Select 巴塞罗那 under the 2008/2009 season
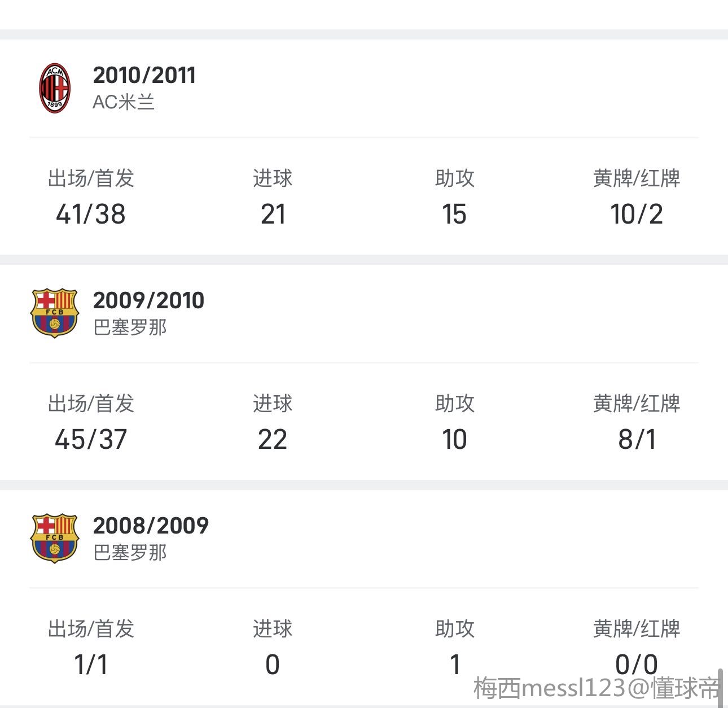 [130, 553]
